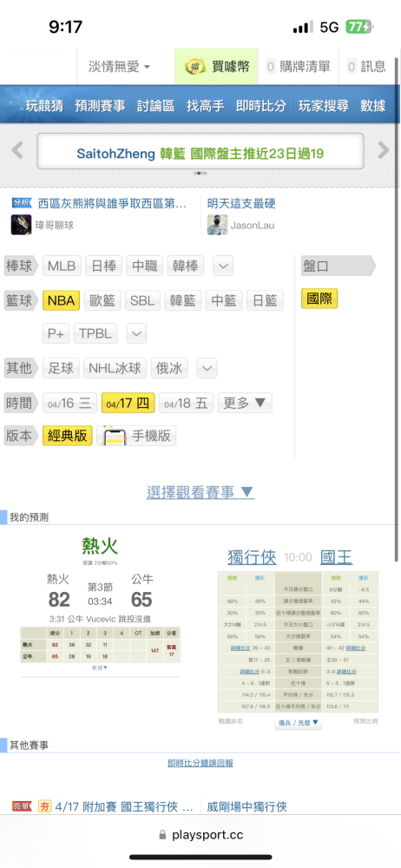Select 韓籃 league
Image resolution: width=401 pixels, height=868 pixels.
183,300
